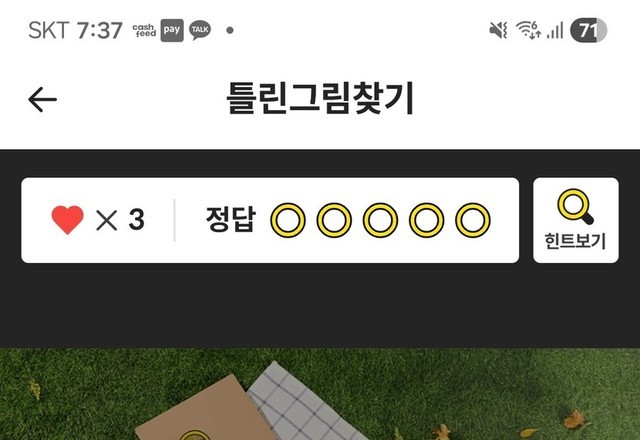The image size is (640, 440).
Task: Open the 힌트보기 magnifier hint button
Action: pyautogui.click(x=576, y=220)
